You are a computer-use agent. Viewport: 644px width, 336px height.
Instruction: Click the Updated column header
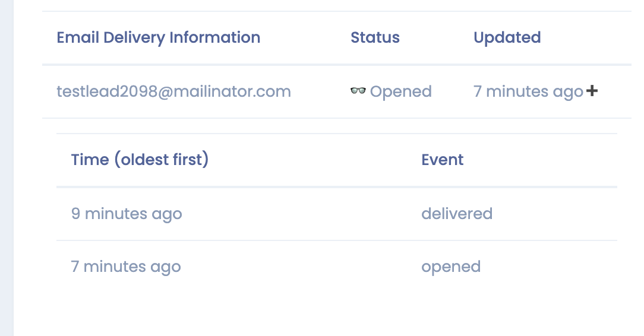[507, 37]
